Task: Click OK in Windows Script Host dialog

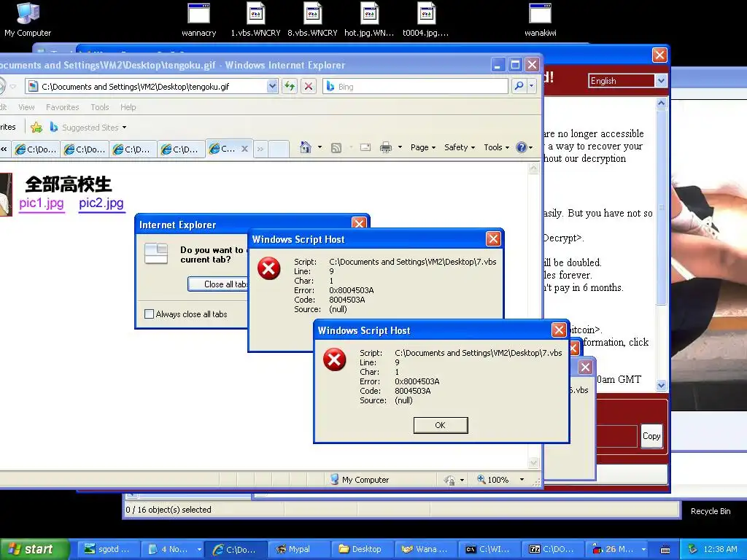Action: point(440,425)
